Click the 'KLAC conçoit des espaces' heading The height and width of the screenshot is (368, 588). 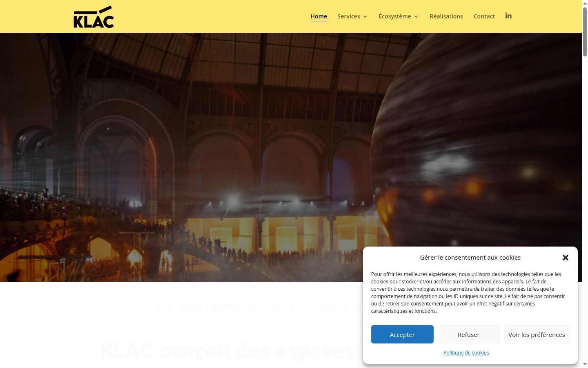point(227,351)
